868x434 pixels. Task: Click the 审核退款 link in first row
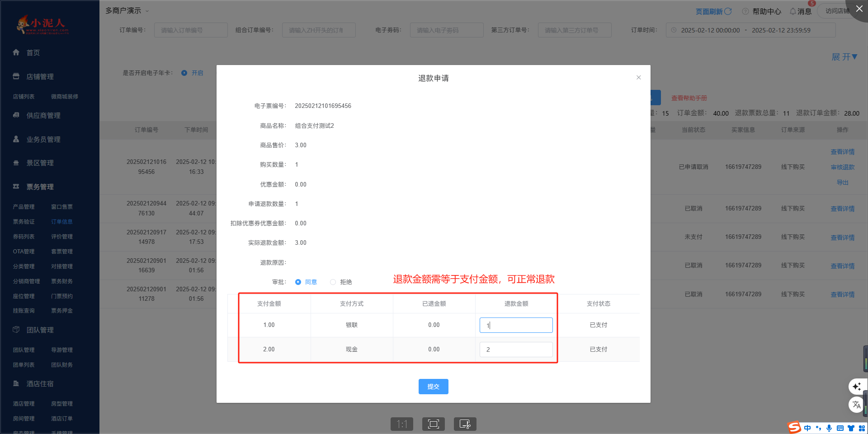click(x=842, y=167)
